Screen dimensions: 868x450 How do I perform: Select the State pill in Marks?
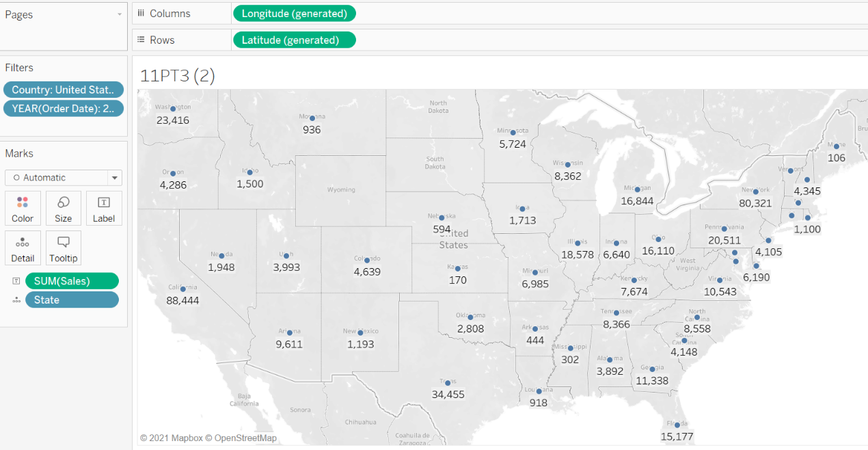[x=72, y=300]
